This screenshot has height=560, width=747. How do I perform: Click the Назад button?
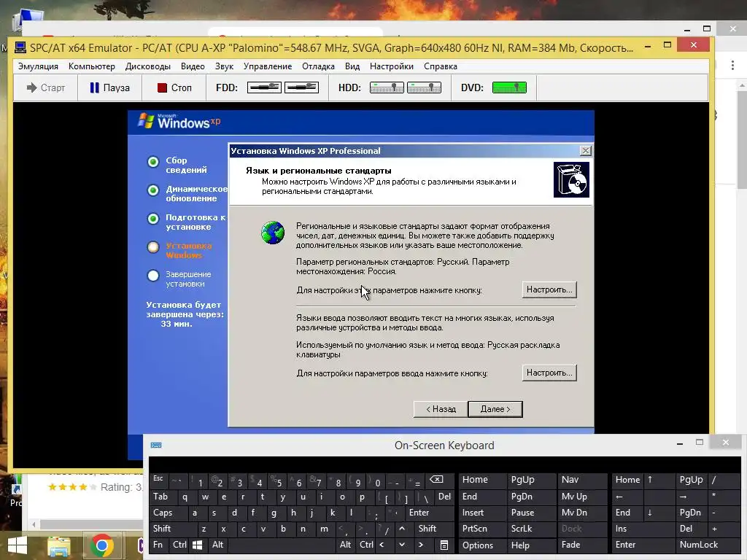441,409
